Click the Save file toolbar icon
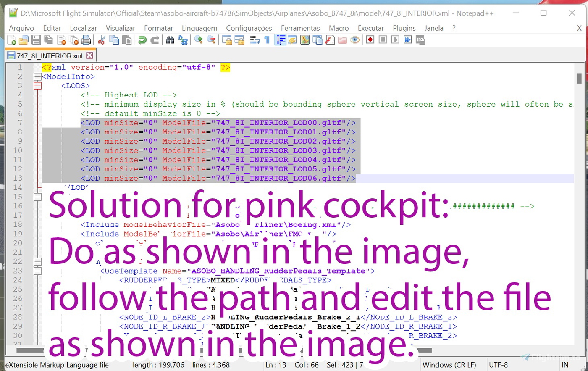The height and width of the screenshot is (371, 588). [36, 40]
